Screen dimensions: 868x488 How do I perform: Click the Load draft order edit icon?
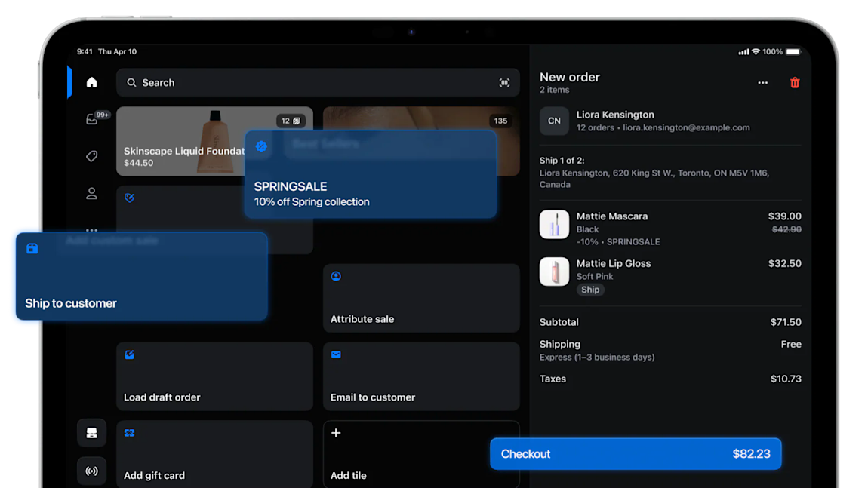pyautogui.click(x=130, y=354)
